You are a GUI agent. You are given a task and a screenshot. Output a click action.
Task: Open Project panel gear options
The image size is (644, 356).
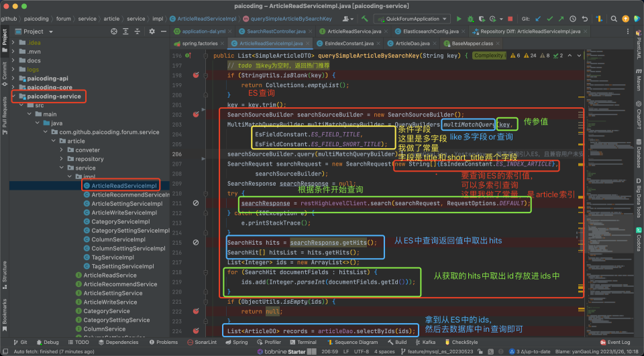152,32
